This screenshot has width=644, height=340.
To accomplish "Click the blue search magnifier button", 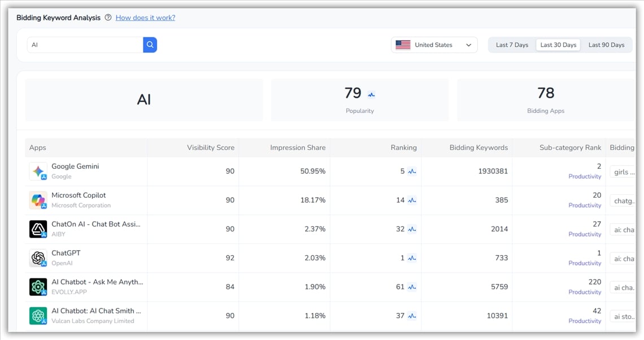I will (x=150, y=45).
